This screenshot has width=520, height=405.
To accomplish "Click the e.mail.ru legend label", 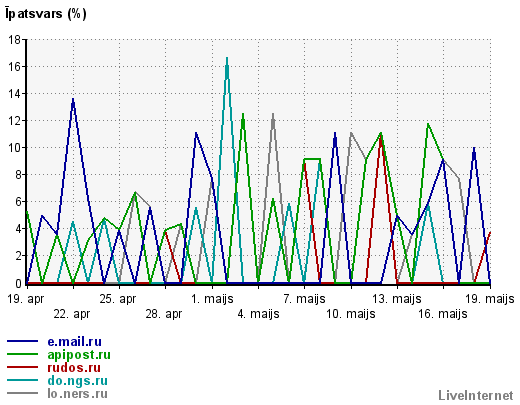I will 74,342.
